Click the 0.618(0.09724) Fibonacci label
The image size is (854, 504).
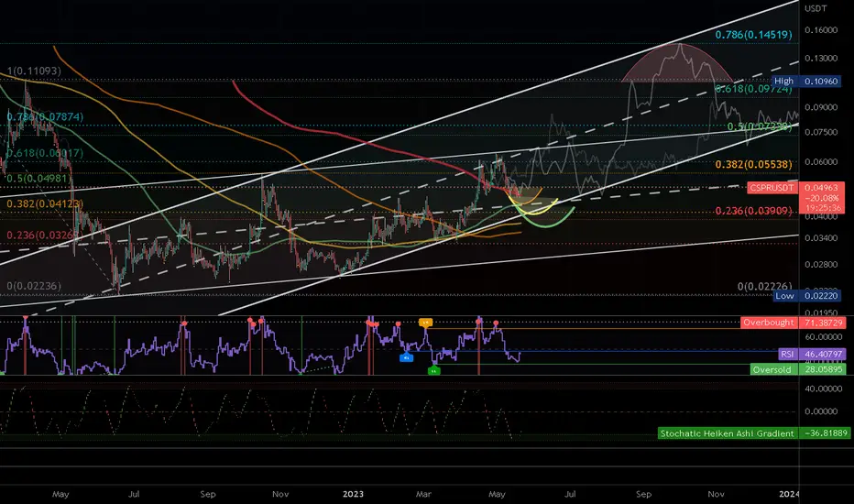click(x=754, y=88)
